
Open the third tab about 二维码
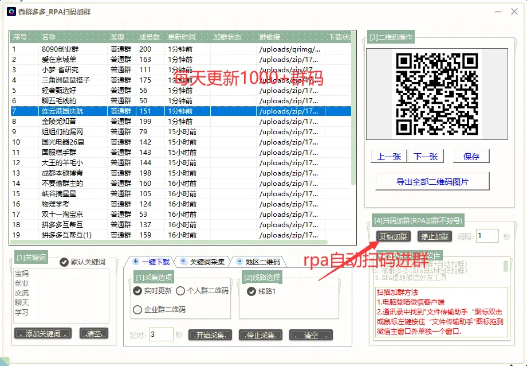pyautogui.click(x=258, y=261)
